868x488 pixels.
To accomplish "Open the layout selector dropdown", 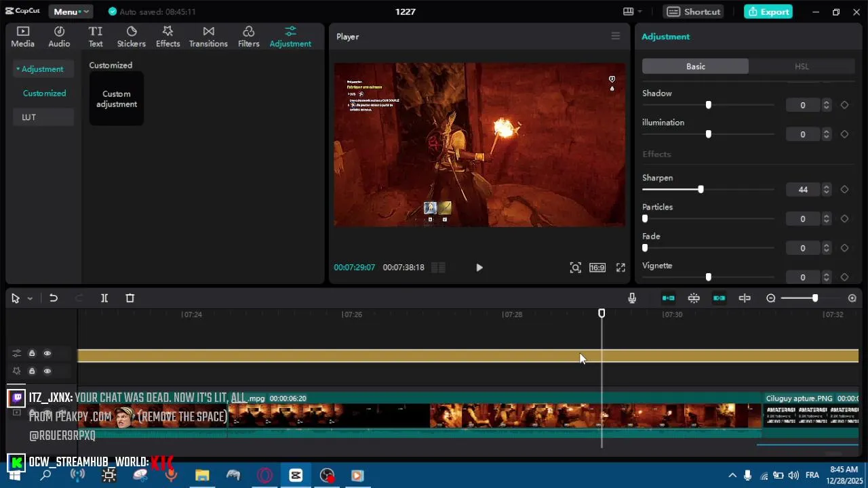I will [x=632, y=12].
